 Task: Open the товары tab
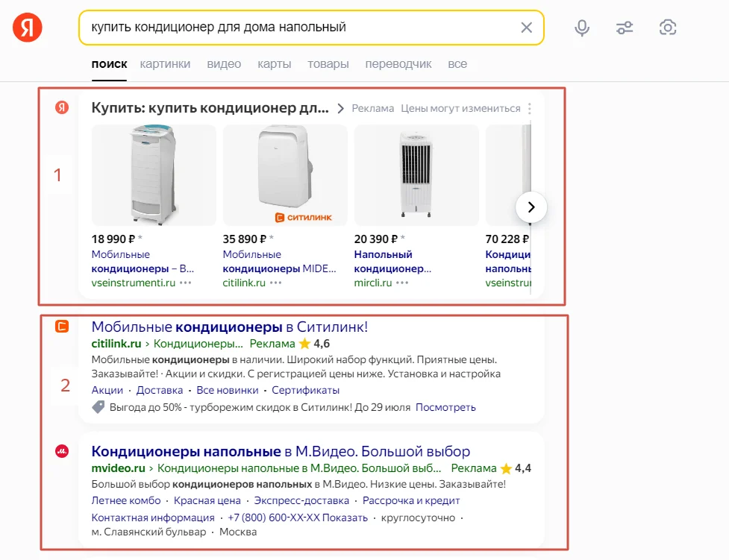click(x=328, y=64)
